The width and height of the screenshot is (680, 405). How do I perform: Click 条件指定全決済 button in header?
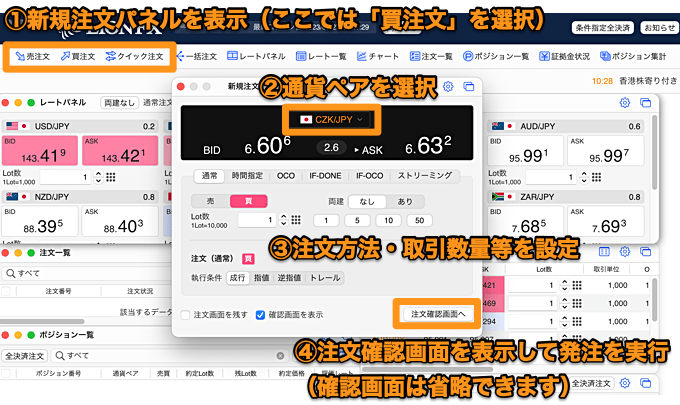[602, 28]
